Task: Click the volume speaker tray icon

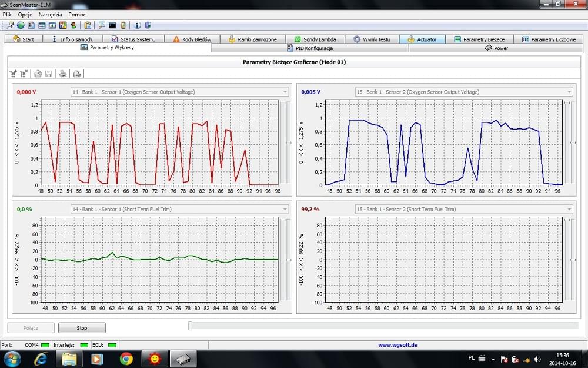Action: [x=537, y=359]
